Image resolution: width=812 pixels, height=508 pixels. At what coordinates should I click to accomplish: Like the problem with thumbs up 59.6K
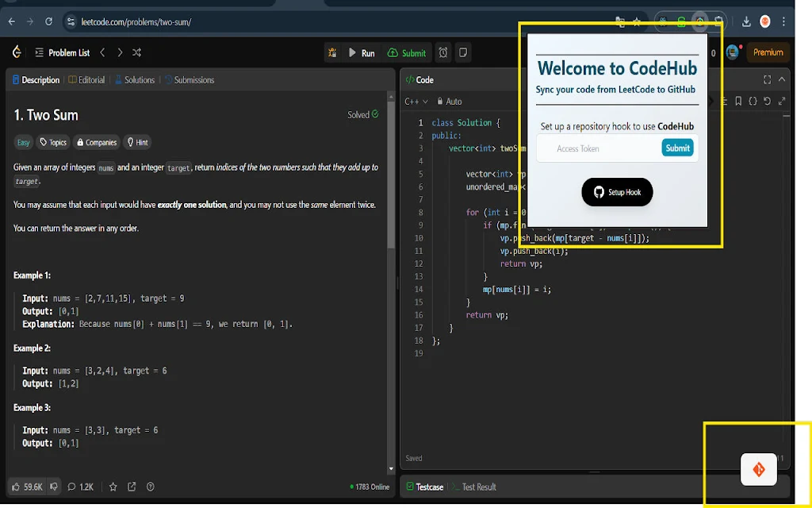pos(27,487)
